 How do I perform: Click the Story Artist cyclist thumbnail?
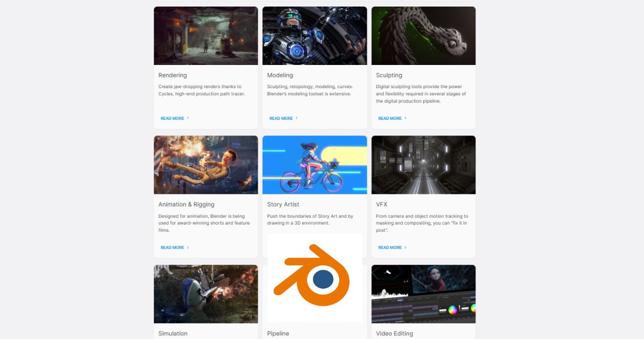[x=314, y=165]
